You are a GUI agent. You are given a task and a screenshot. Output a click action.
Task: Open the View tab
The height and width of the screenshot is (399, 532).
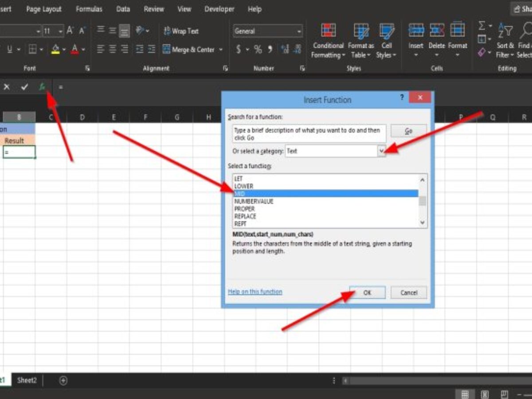184,9
